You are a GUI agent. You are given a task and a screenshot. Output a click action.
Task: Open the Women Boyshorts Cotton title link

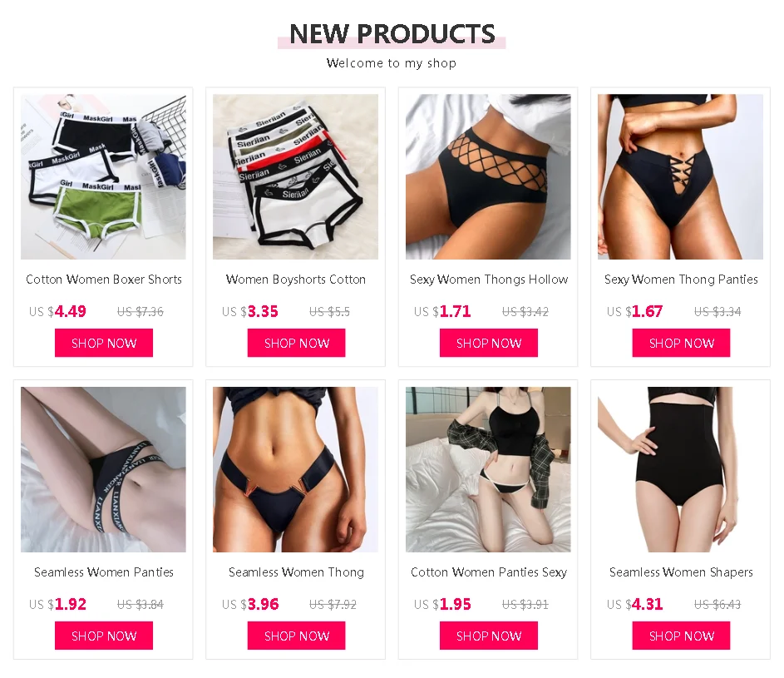click(296, 280)
